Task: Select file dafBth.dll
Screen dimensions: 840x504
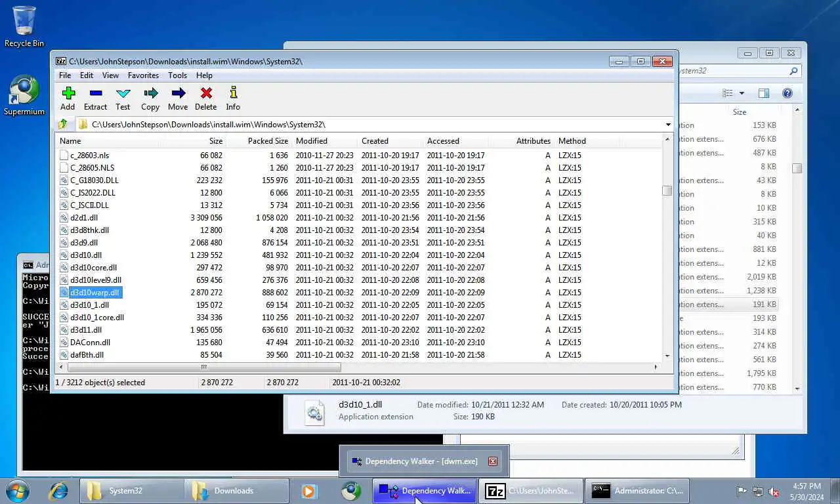Action: 87,355
